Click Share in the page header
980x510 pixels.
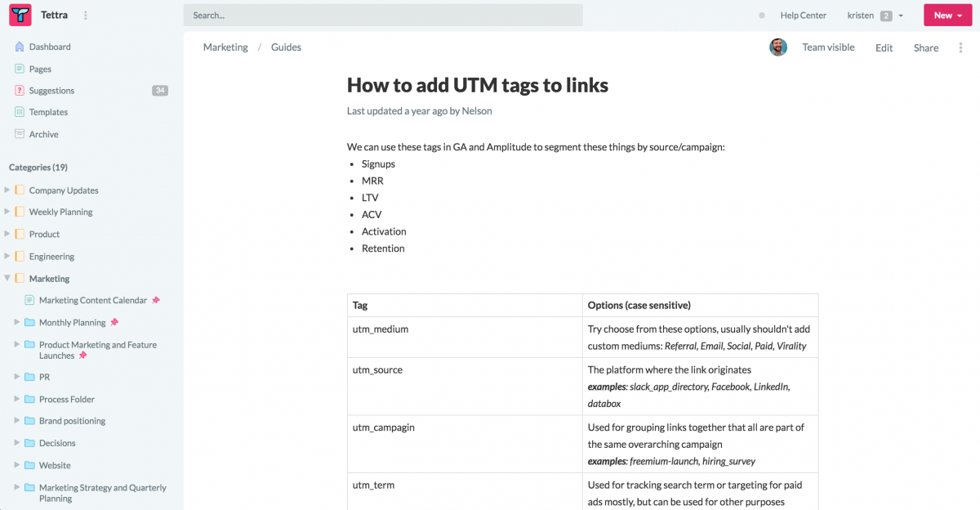(926, 47)
